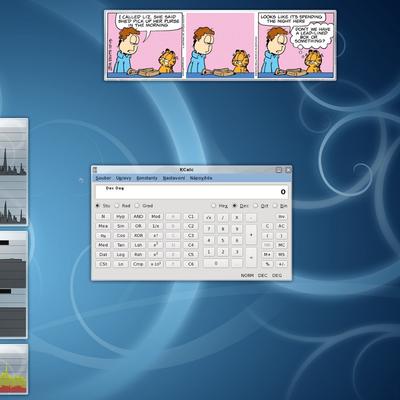Click the Lsh left shift button
Screen dimensions: 400x400
[138, 245]
